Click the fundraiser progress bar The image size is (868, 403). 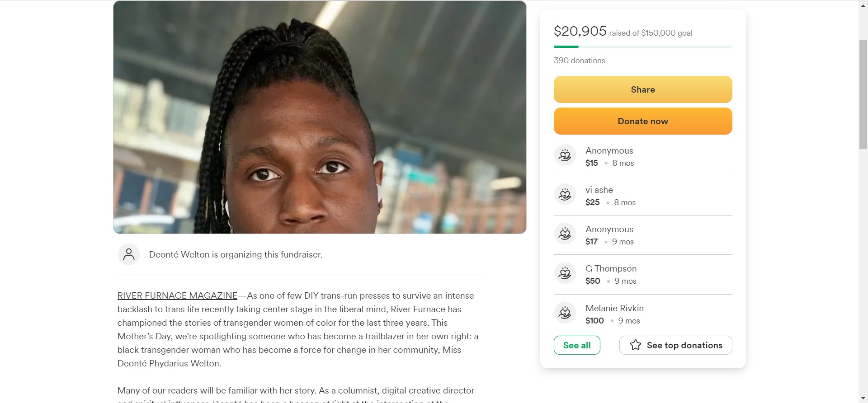(x=642, y=47)
